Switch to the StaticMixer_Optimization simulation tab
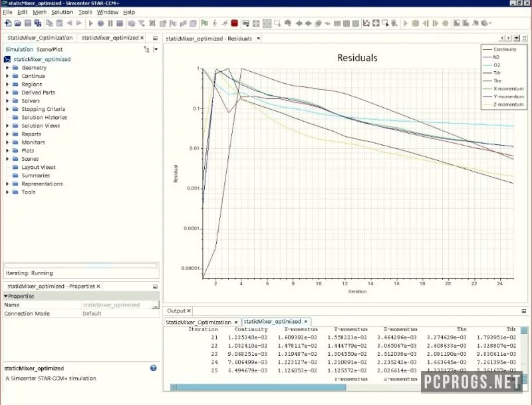Screen dimensions: 532x405 coord(40,38)
